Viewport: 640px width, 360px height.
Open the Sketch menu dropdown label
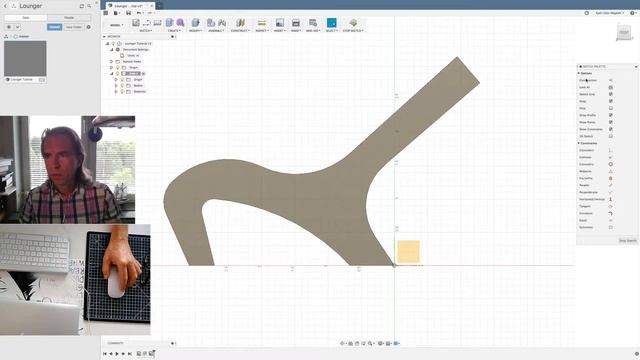coord(146,31)
